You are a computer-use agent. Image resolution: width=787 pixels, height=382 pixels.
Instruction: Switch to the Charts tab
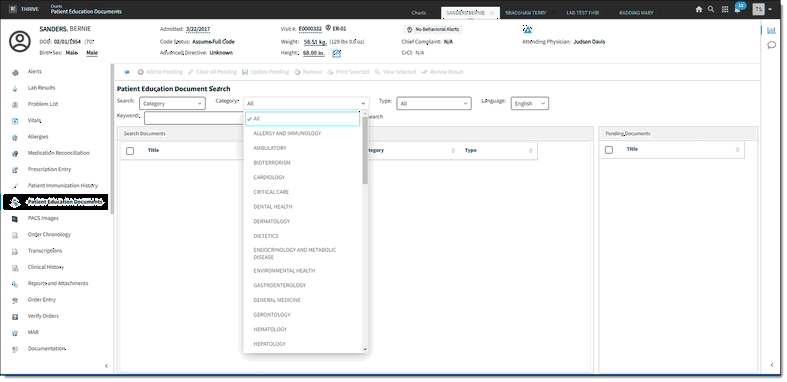(x=419, y=13)
